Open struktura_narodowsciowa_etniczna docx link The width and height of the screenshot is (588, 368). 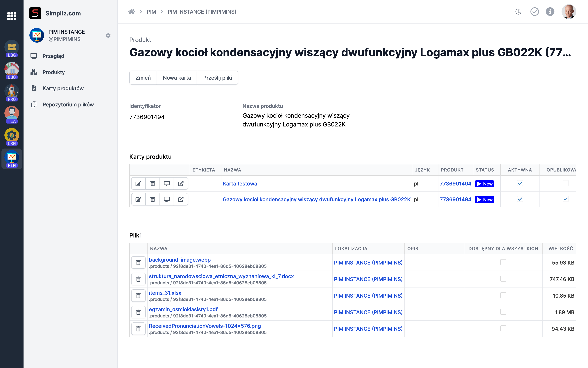[221, 276]
